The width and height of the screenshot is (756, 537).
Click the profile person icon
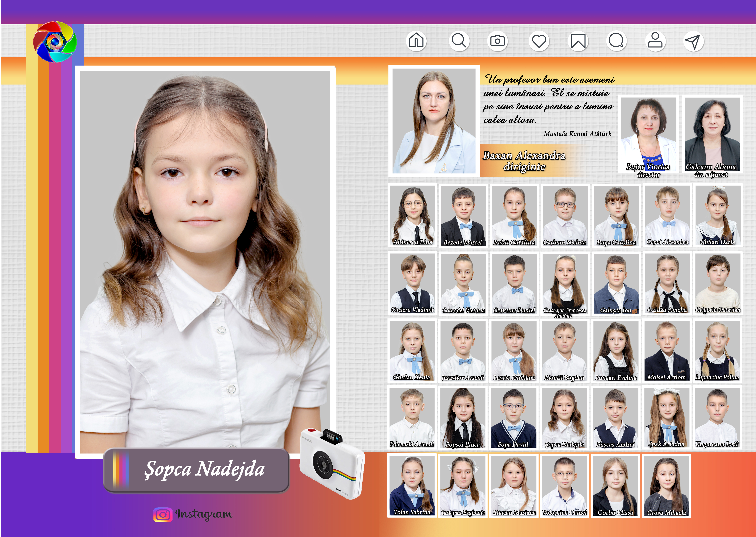(x=655, y=41)
